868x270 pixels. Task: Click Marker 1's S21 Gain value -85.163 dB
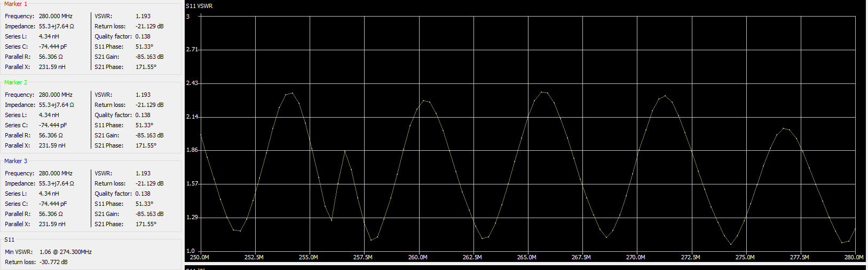149,57
